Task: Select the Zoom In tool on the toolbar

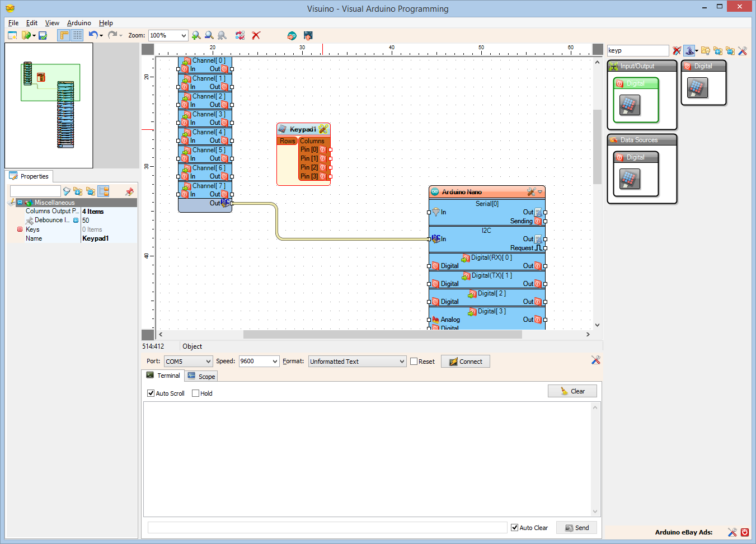Action: tap(196, 35)
